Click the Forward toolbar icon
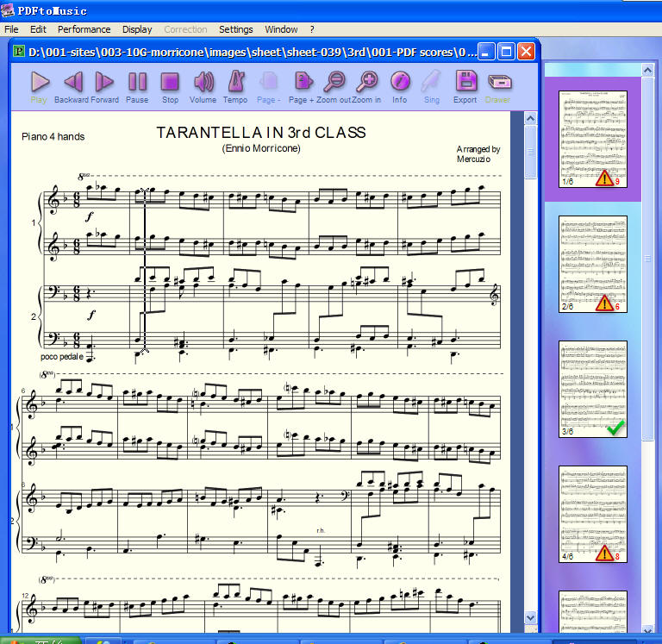662x644 pixels. click(104, 87)
